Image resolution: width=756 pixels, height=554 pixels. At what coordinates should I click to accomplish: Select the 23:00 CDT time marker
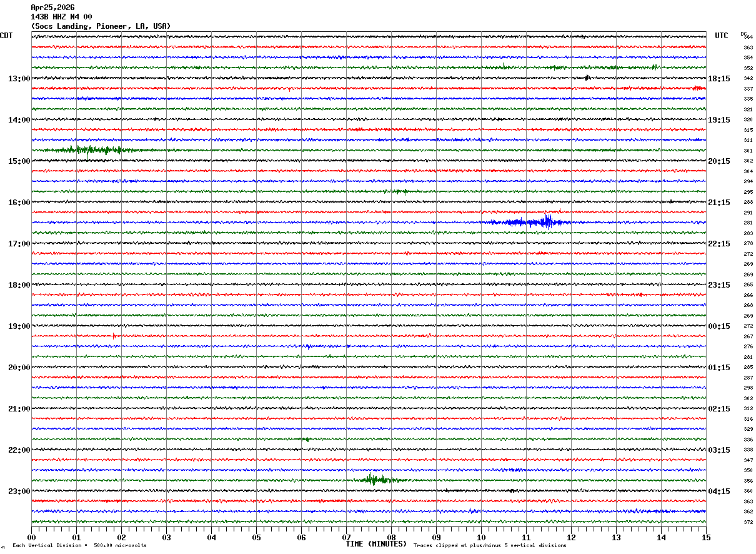click(x=19, y=491)
